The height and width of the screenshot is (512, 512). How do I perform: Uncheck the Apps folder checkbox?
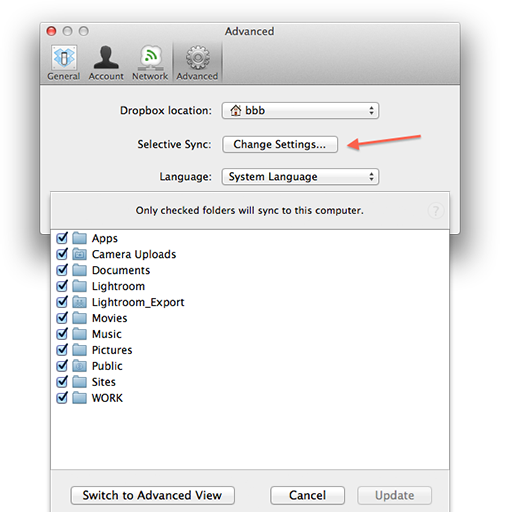(x=62, y=238)
